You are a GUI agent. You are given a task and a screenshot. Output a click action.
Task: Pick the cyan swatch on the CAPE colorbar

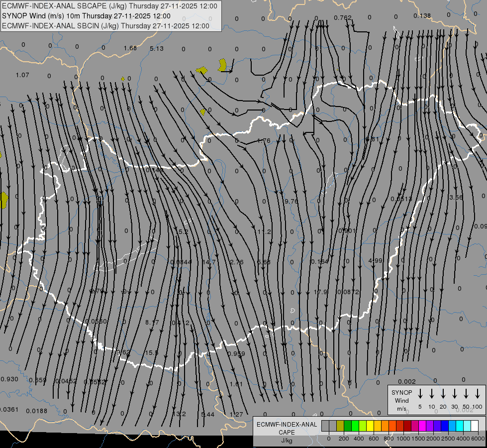459,426
